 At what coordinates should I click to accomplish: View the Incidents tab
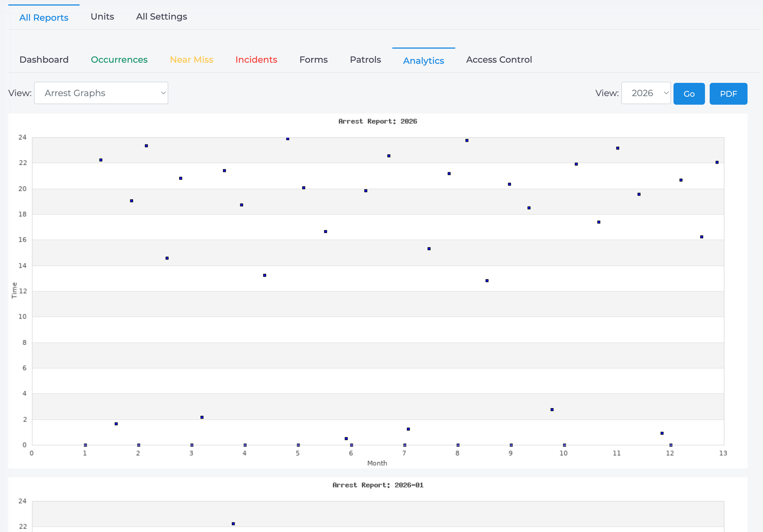point(256,60)
